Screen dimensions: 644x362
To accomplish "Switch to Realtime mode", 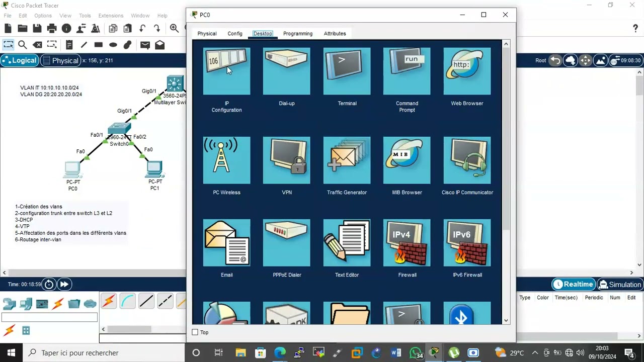I will click(573, 285).
